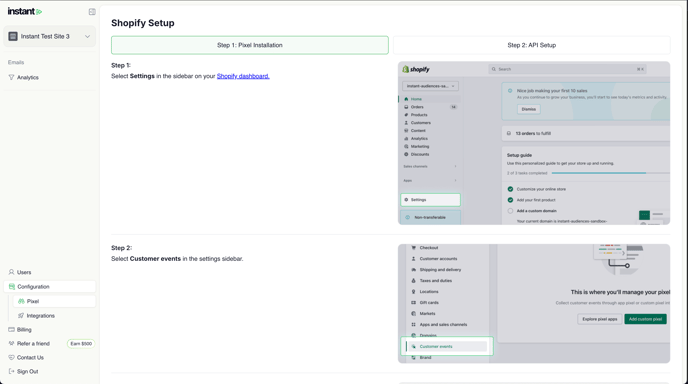Screen dimensions: 688x384
Task: Switch to Step 1: Pixel Installation tab
Action: (x=250, y=45)
